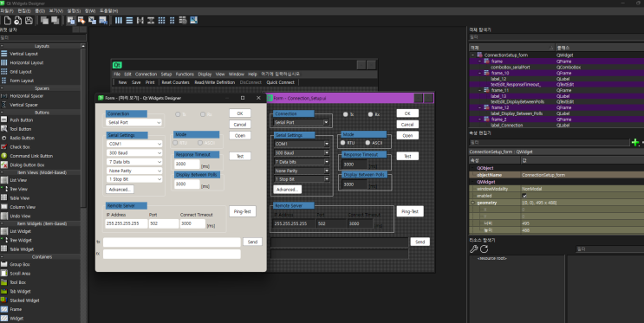
Task: Click the Send to Back toolbar icon
Action: point(44,20)
